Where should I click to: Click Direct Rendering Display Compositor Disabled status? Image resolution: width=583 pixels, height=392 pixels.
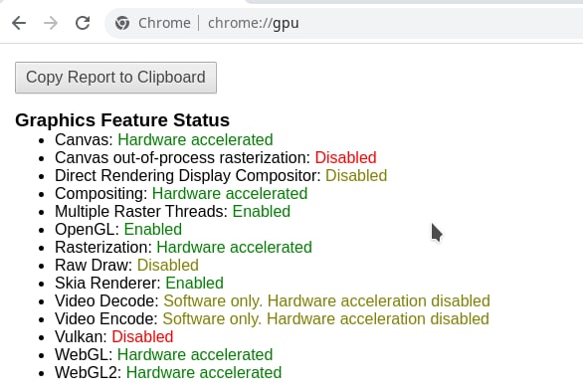[356, 175]
